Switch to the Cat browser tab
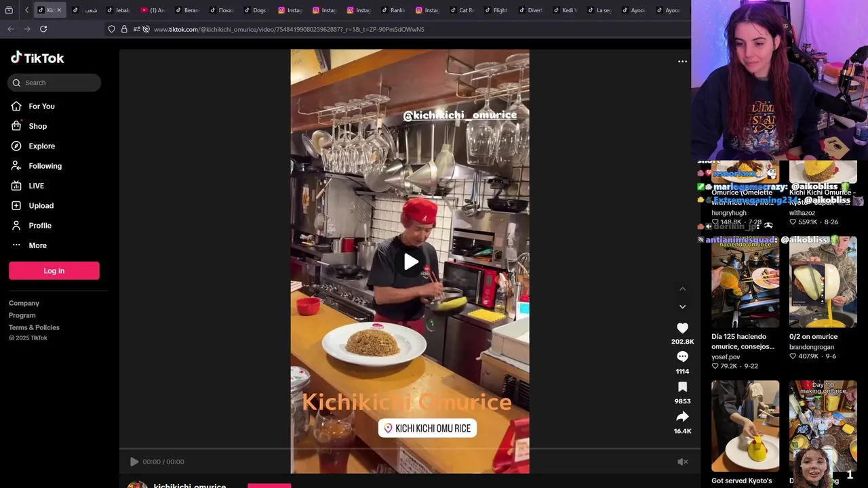The image size is (868, 488). 462,10
